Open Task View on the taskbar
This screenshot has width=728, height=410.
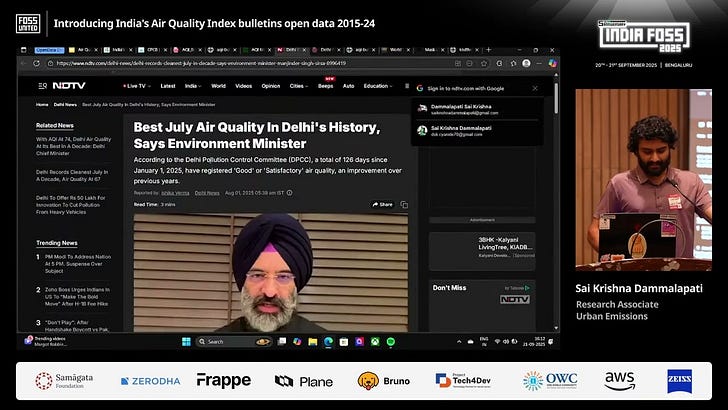pos(281,342)
